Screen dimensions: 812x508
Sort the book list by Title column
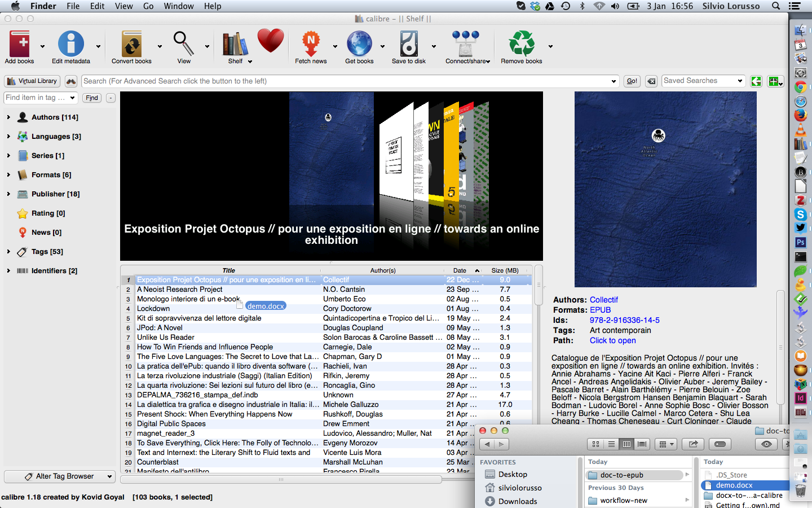[x=228, y=270]
